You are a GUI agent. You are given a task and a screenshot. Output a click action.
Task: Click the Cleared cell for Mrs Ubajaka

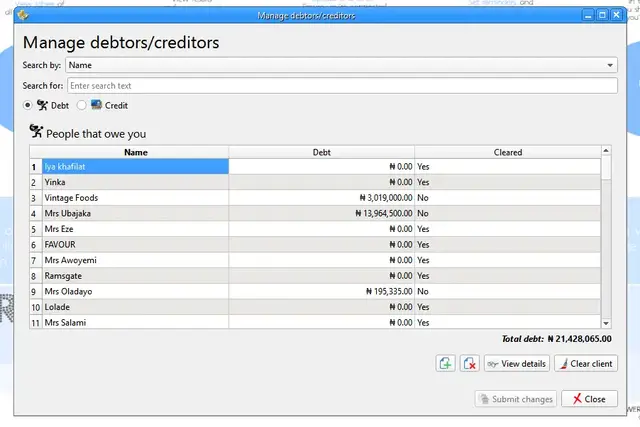[x=508, y=214]
